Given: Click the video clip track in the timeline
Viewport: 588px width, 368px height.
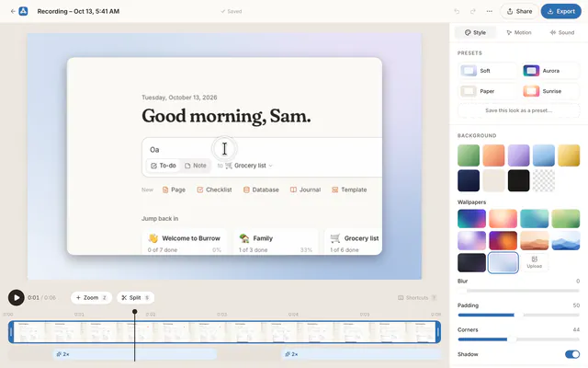Looking at the screenshot, I should pos(224,332).
